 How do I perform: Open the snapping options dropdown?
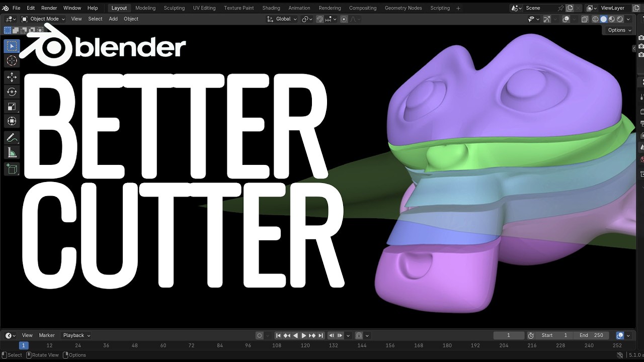331,19
